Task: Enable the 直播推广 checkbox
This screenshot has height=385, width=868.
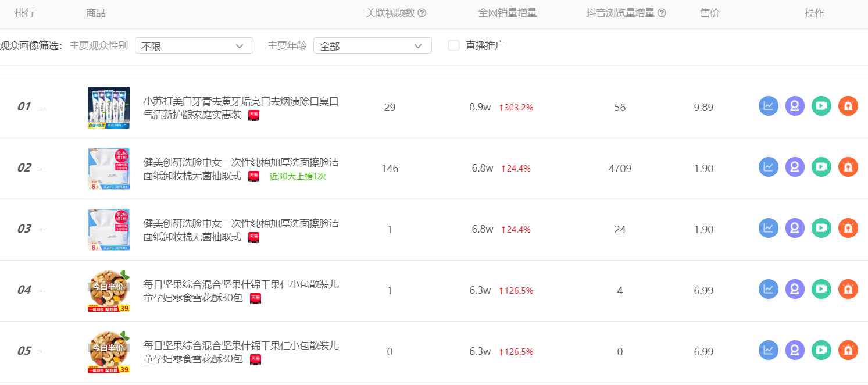Action: coord(453,45)
